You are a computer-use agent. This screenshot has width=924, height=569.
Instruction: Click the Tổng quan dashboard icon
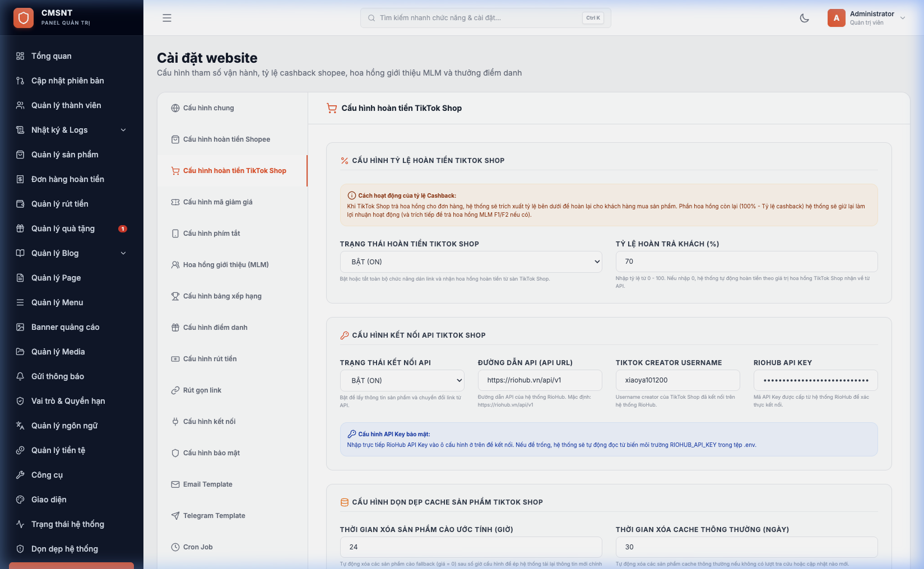[20, 56]
